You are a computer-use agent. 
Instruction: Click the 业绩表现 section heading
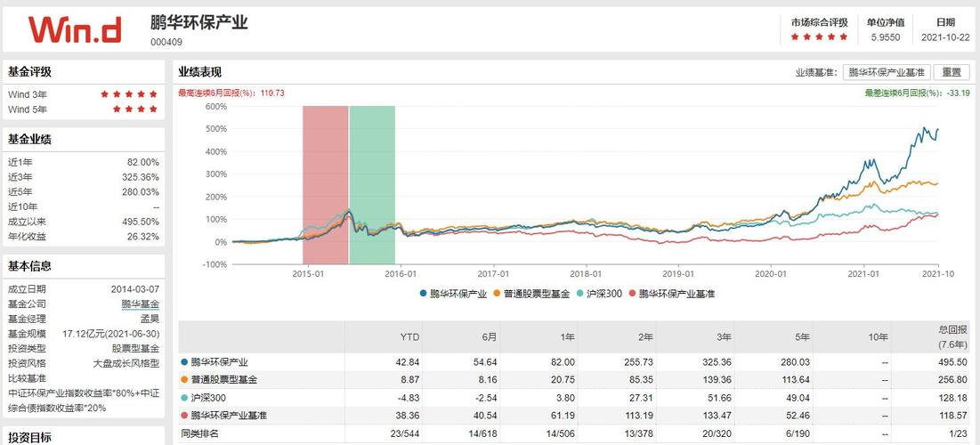(x=200, y=72)
